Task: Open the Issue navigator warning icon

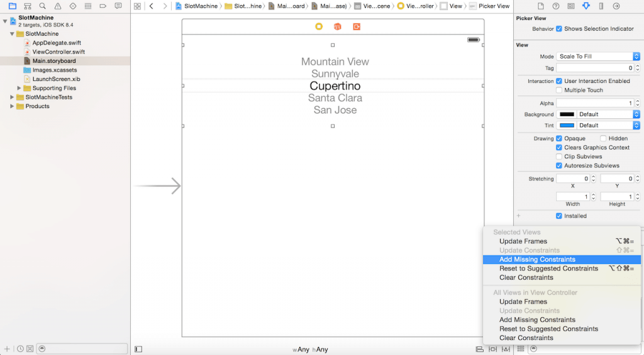Action: [57, 6]
